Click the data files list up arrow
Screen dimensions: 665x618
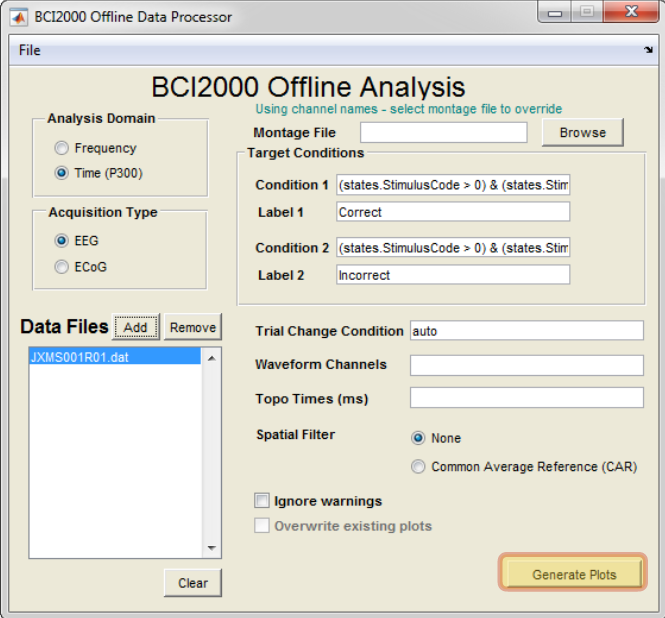(212, 359)
